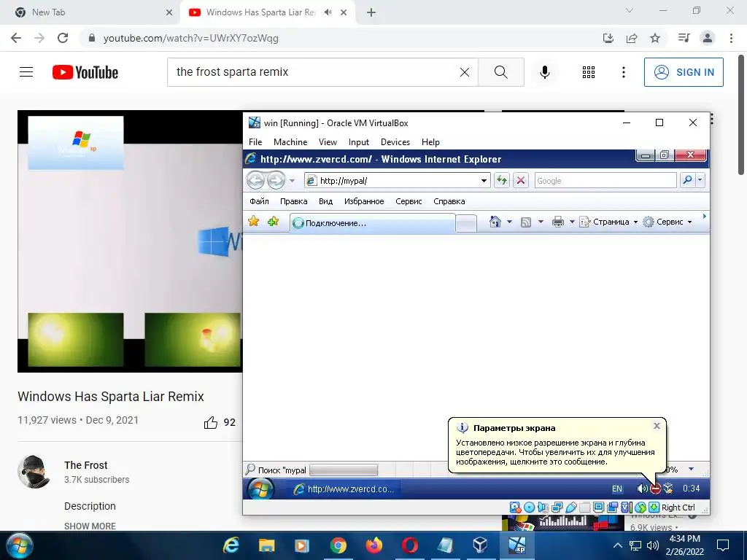Open the IE Избранное menu
Image resolution: width=747 pixels, height=560 pixels.
click(x=364, y=201)
